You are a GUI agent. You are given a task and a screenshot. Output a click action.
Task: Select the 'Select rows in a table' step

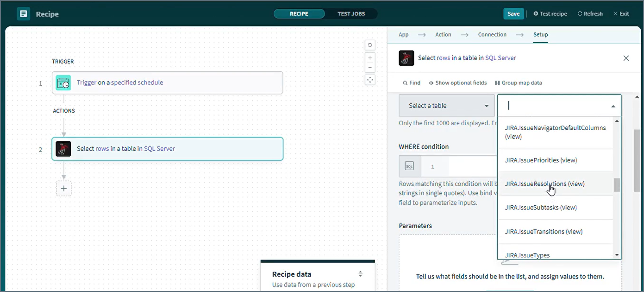pos(167,149)
